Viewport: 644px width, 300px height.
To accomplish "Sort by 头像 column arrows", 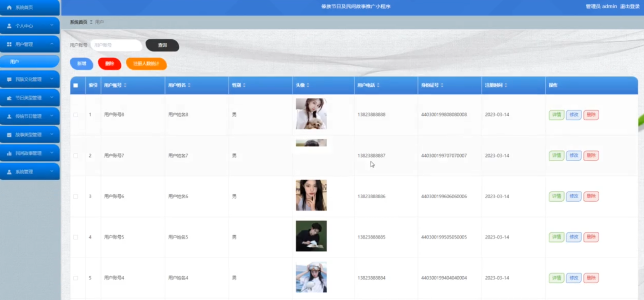I will tap(308, 86).
